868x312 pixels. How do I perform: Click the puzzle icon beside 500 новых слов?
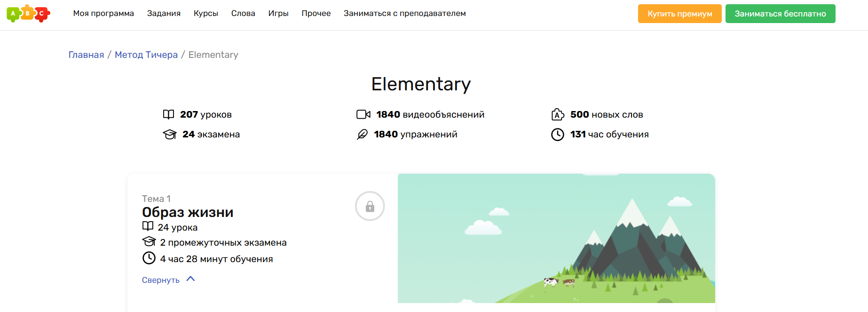click(558, 114)
